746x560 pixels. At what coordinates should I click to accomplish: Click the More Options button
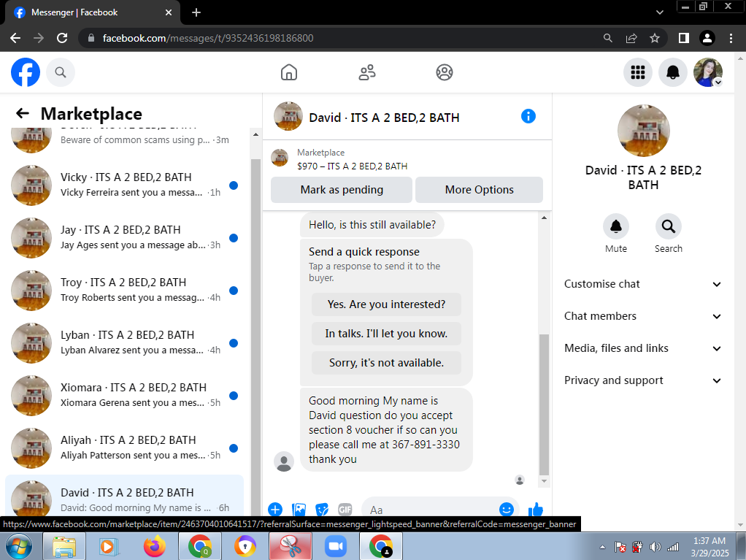coord(479,190)
